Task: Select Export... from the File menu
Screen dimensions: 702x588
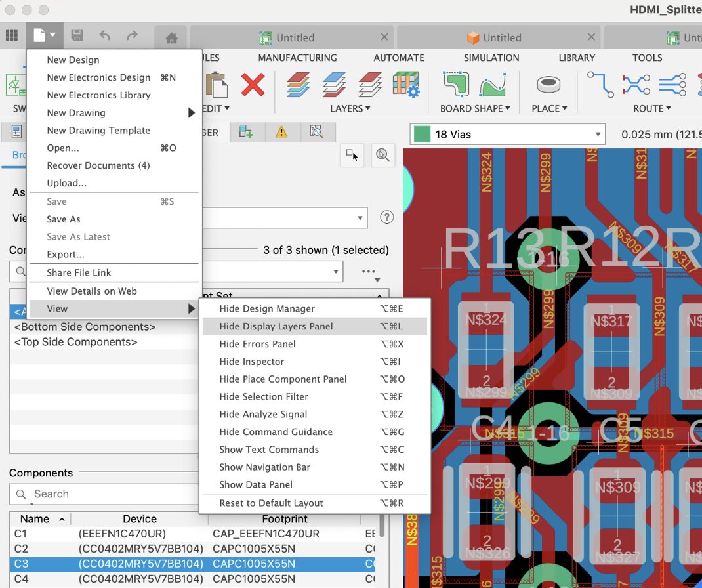Action: (66, 255)
